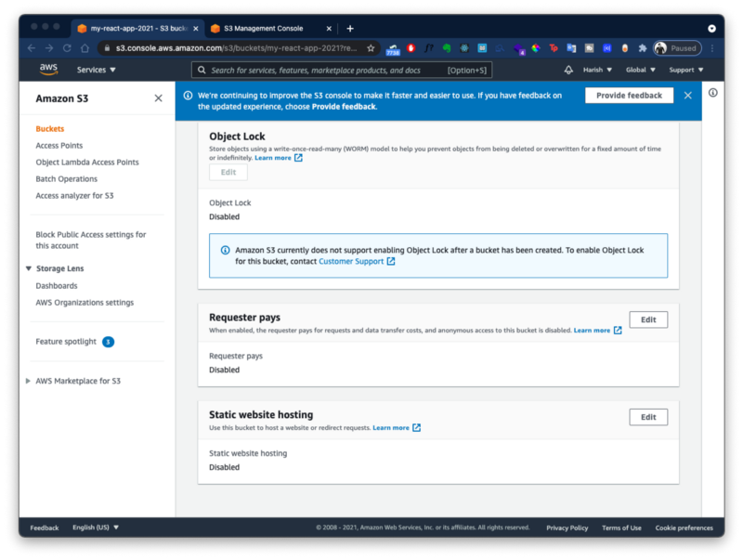Click Feedback in footer
Viewport: 743px width, 560px height.
(x=45, y=527)
